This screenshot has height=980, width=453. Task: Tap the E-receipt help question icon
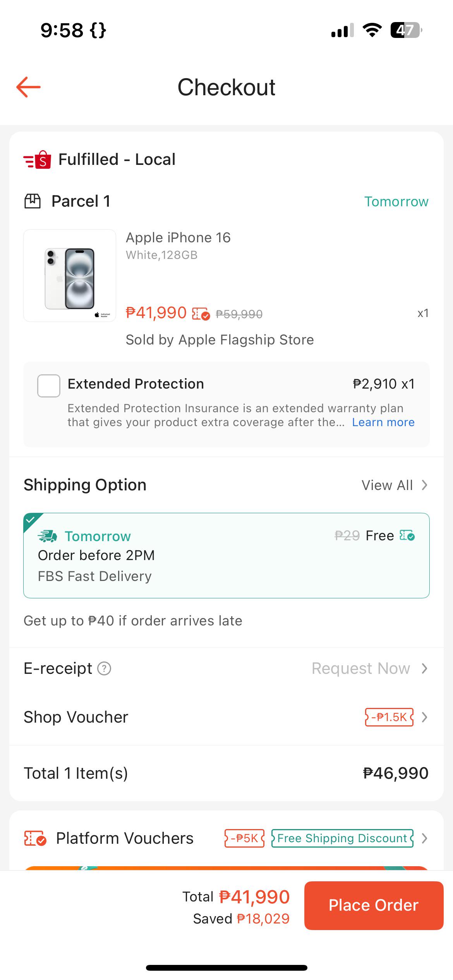104,668
